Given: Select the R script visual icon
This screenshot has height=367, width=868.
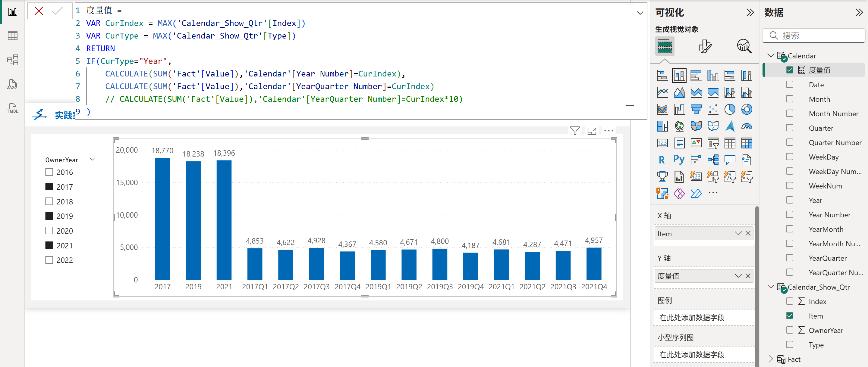Looking at the screenshot, I should pos(662,160).
